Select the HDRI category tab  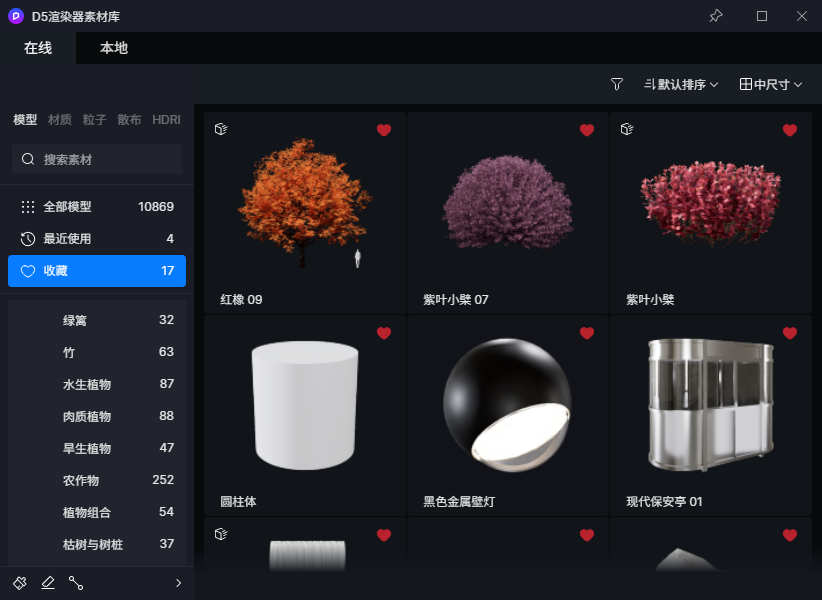(166, 120)
